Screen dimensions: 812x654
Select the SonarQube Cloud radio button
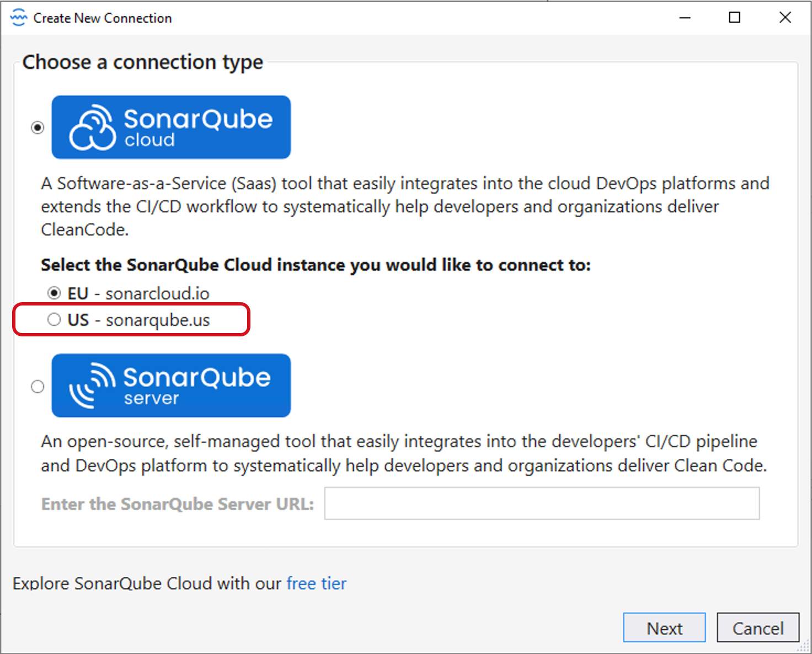[38, 127]
